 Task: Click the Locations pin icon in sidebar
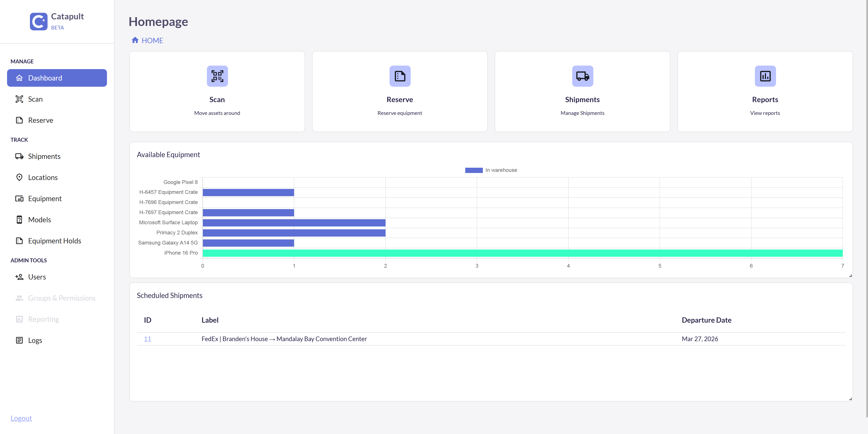[x=19, y=177]
